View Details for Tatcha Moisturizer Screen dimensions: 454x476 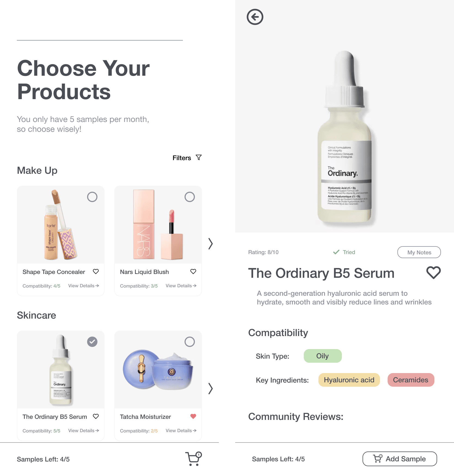[181, 431]
